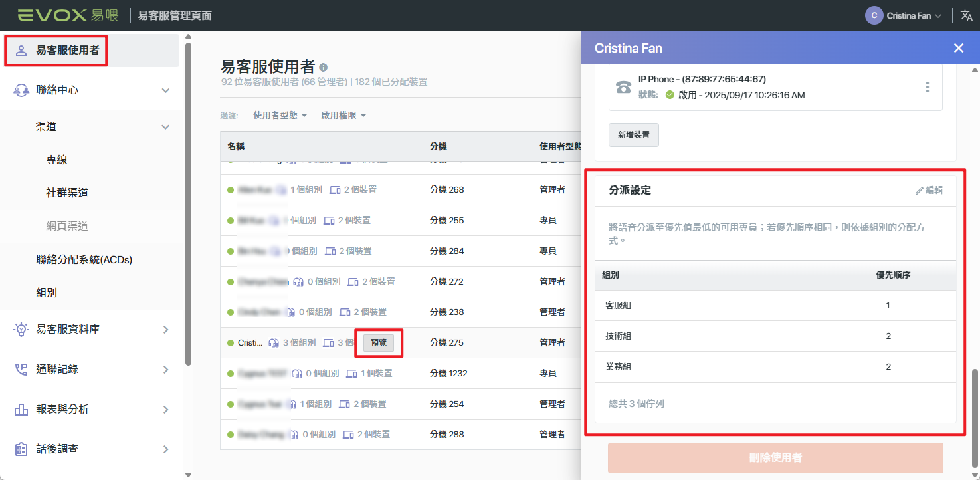The height and width of the screenshot is (480, 980).
Task: Click the device icon in the 分機 1232 row
Action: pyautogui.click(x=352, y=374)
